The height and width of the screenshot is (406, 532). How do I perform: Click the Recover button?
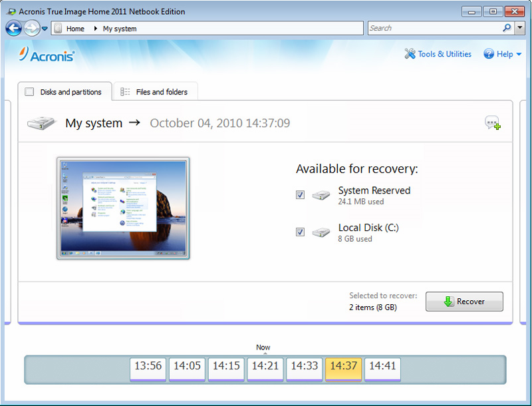464,302
